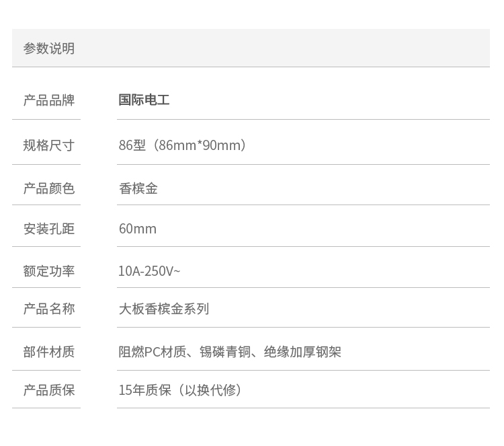Click the 产品质保 label
The width and height of the screenshot is (504, 446).
pos(48,390)
